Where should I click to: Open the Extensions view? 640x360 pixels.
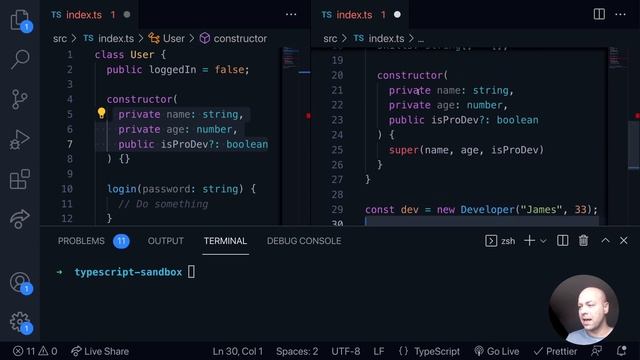(x=20, y=179)
